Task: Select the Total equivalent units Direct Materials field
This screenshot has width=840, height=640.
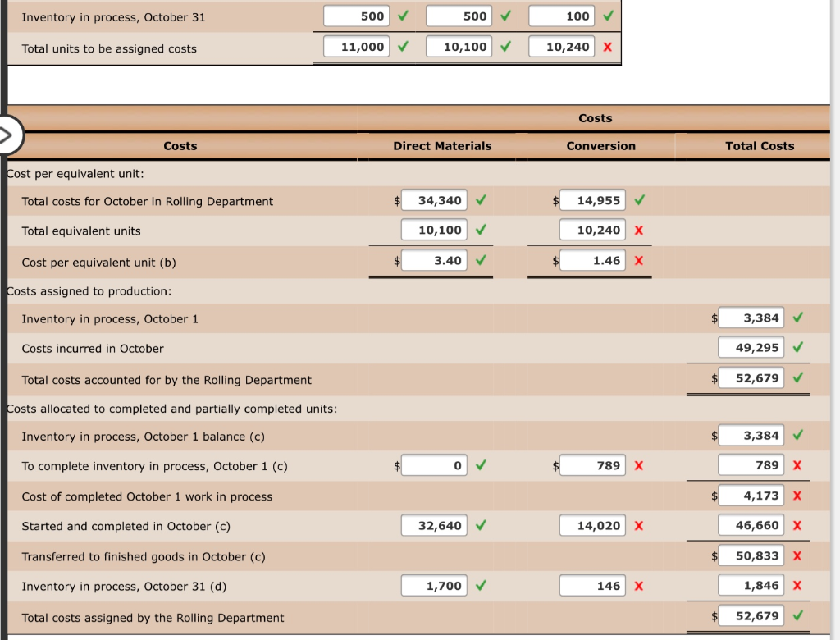Action: coord(434,230)
